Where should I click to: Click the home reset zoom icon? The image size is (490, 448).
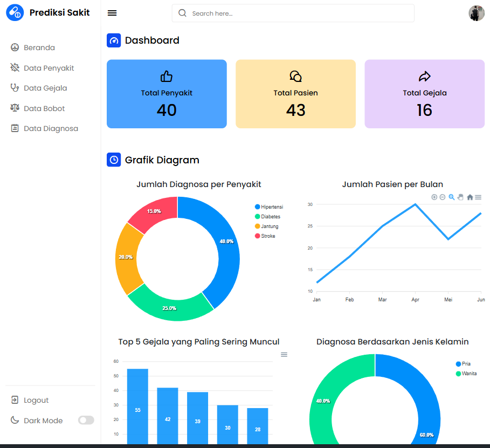pos(470,197)
